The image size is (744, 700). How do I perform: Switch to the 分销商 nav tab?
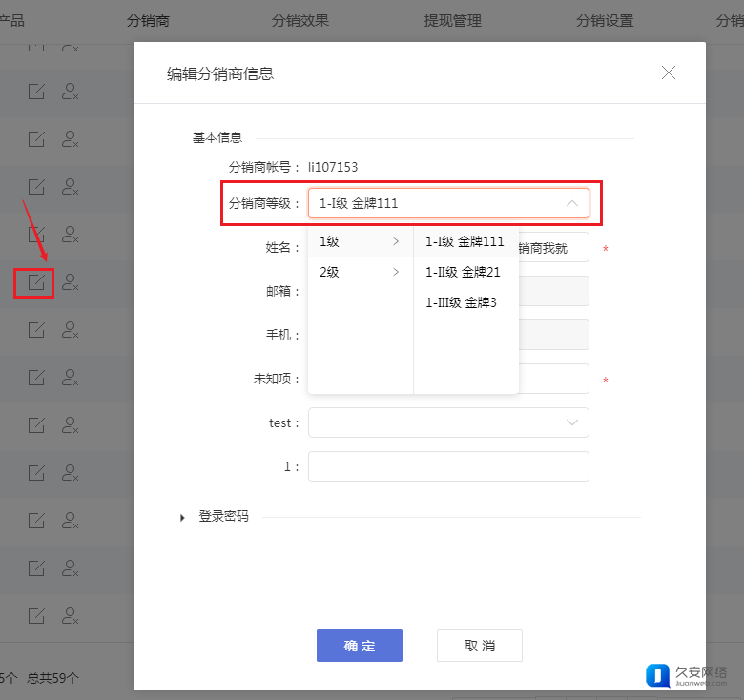click(x=148, y=21)
